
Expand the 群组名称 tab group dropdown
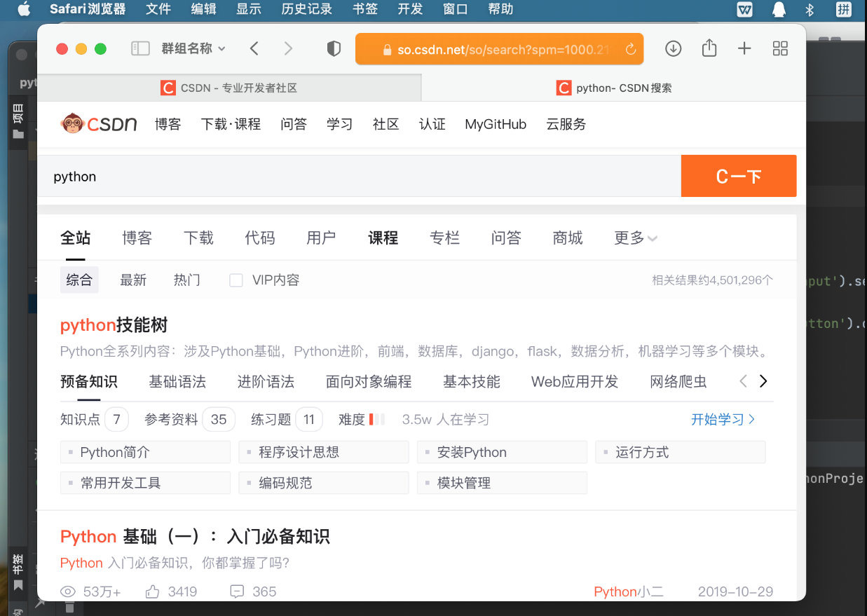pyautogui.click(x=193, y=48)
